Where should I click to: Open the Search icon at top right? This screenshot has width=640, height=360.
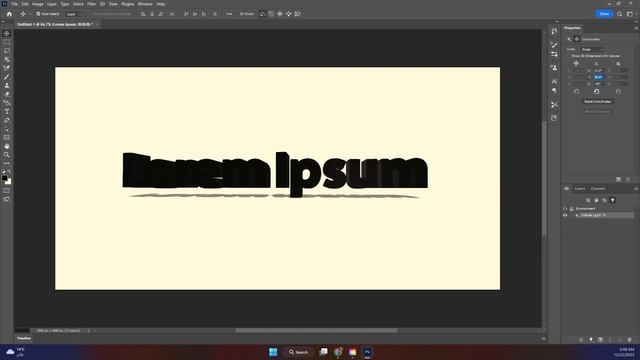click(620, 14)
